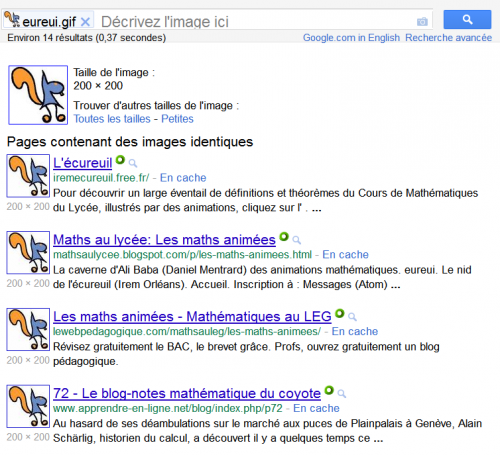Image resolution: width=500 pixels, height=455 pixels.
Task: Click the lewebpedagogique.com/mathsauleg URL text
Action: pyautogui.click(x=187, y=331)
